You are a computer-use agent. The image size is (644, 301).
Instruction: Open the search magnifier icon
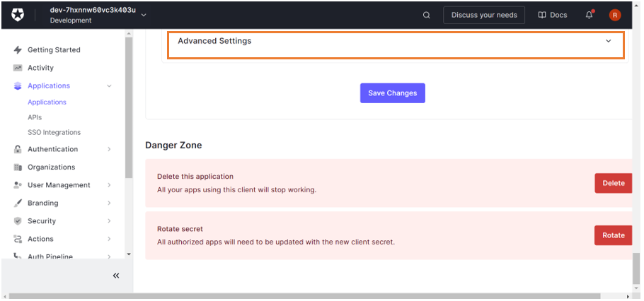426,15
